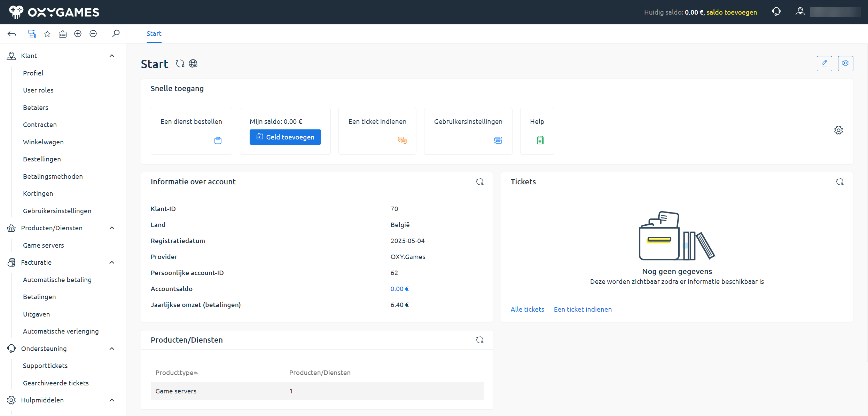
Task: Open the Snelle toegang gear settings
Action: pyautogui.click(x=838, y=130)
